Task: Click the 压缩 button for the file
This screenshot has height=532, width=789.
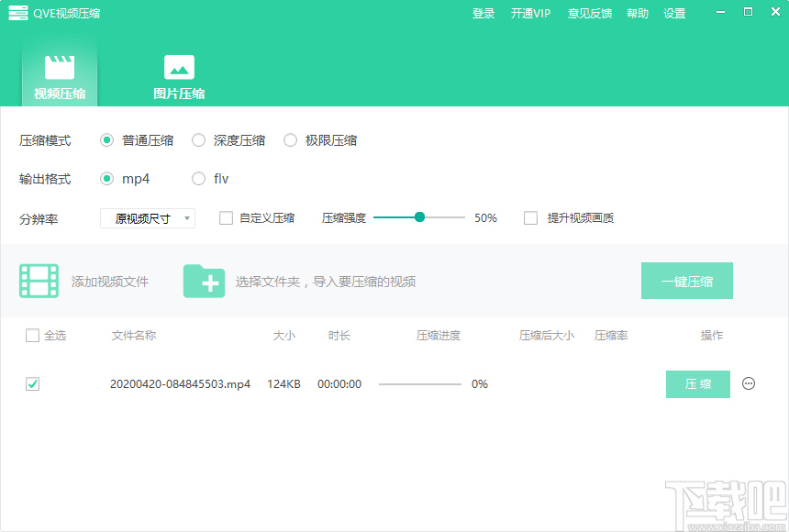Action: (x=697, y=384)
